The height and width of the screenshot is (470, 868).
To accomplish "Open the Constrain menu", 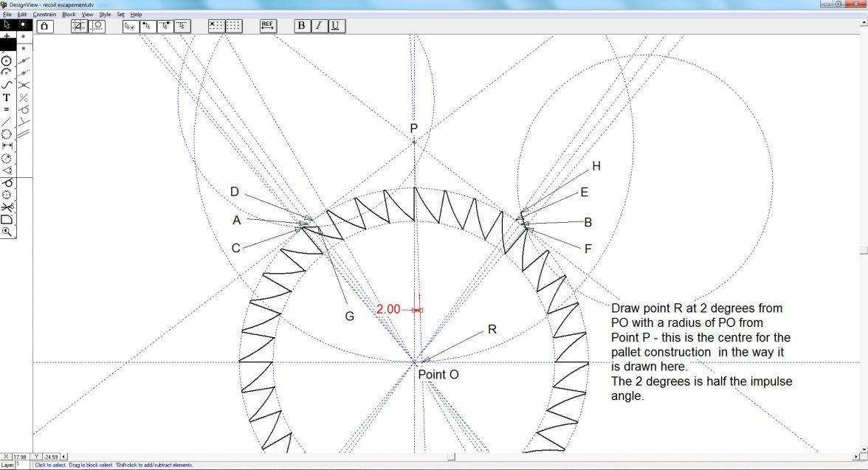I will click(x=44, y=14).
